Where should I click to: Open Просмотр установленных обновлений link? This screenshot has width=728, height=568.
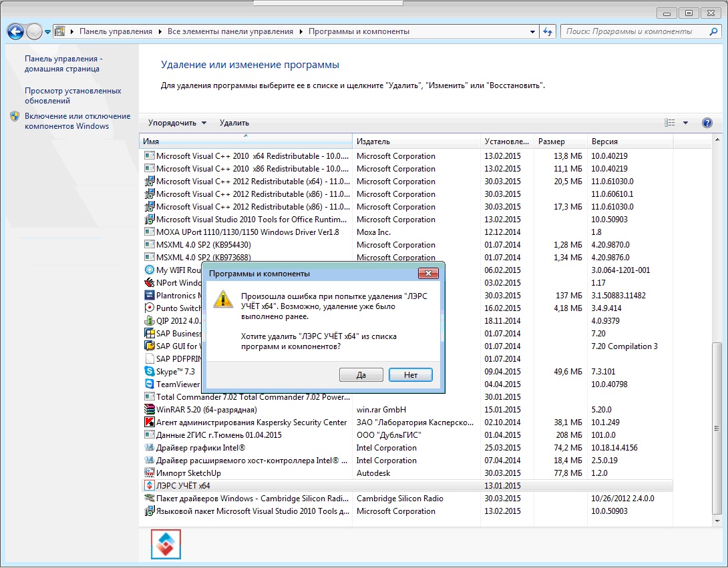(x=73, y=95)
